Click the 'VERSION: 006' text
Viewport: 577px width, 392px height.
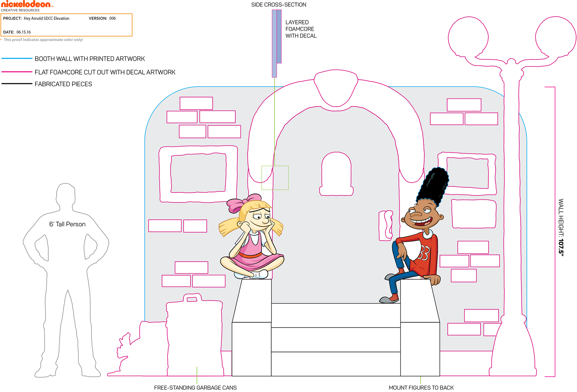tap(102, 18)
